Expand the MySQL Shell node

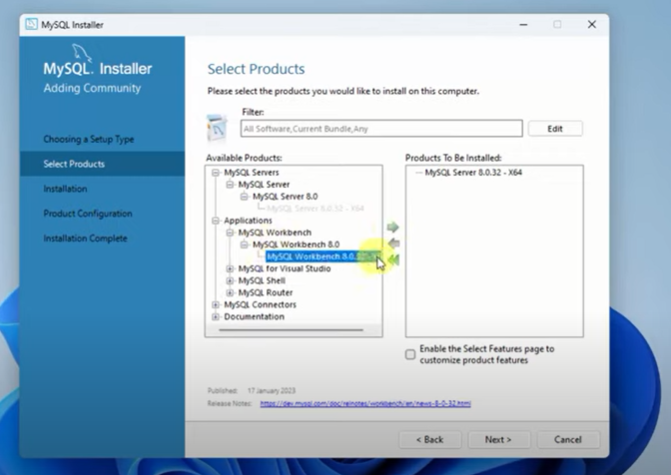pyautogui.click(x=230, y=281)
